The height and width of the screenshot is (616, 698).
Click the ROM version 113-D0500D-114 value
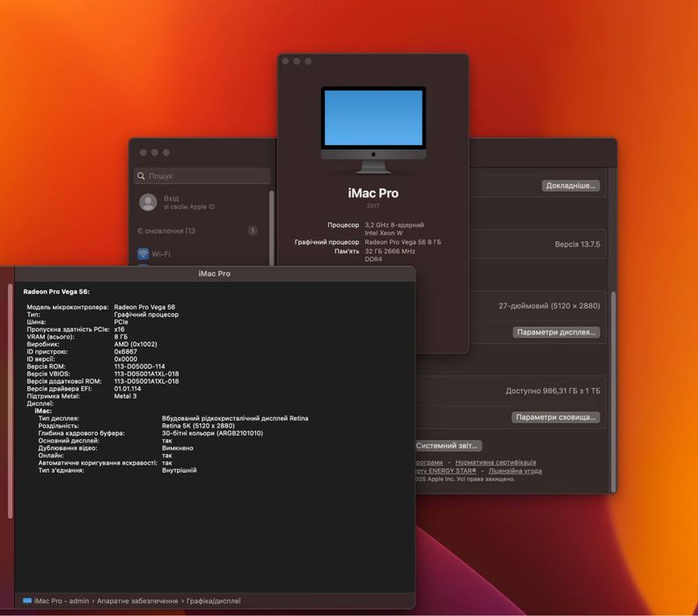coord(139,366)
